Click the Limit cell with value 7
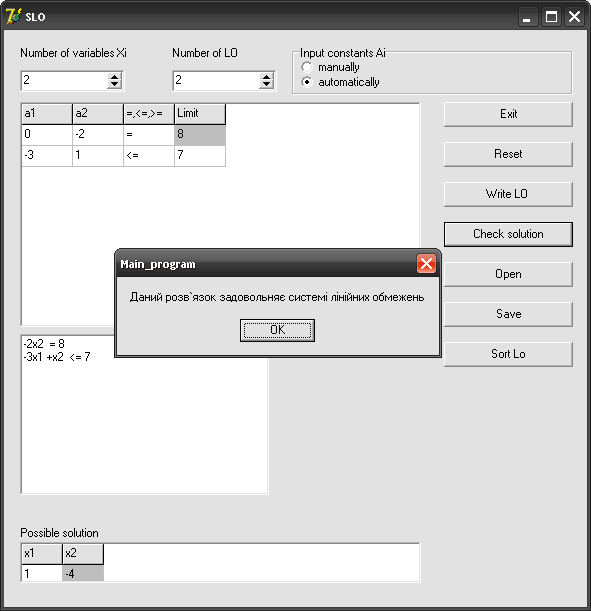 click(x=200, y=156)
